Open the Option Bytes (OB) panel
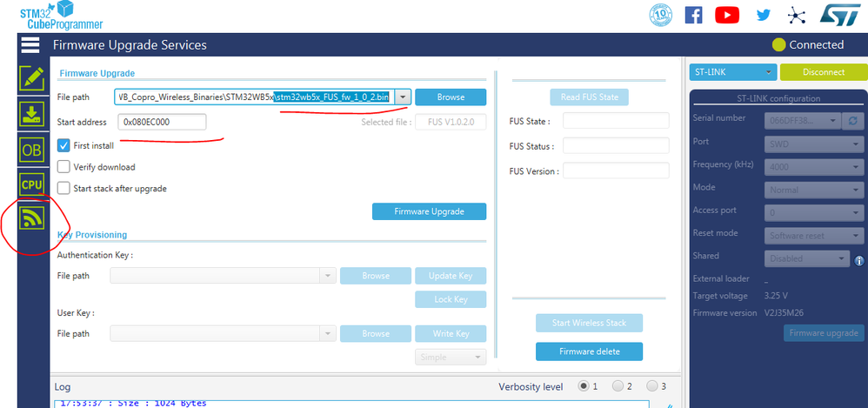The width and height of the screenshot is (868, 408). [x=31, y=150]
